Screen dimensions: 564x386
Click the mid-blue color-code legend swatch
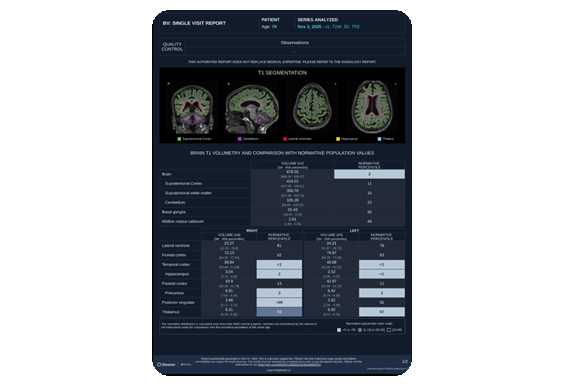[360, 330]
